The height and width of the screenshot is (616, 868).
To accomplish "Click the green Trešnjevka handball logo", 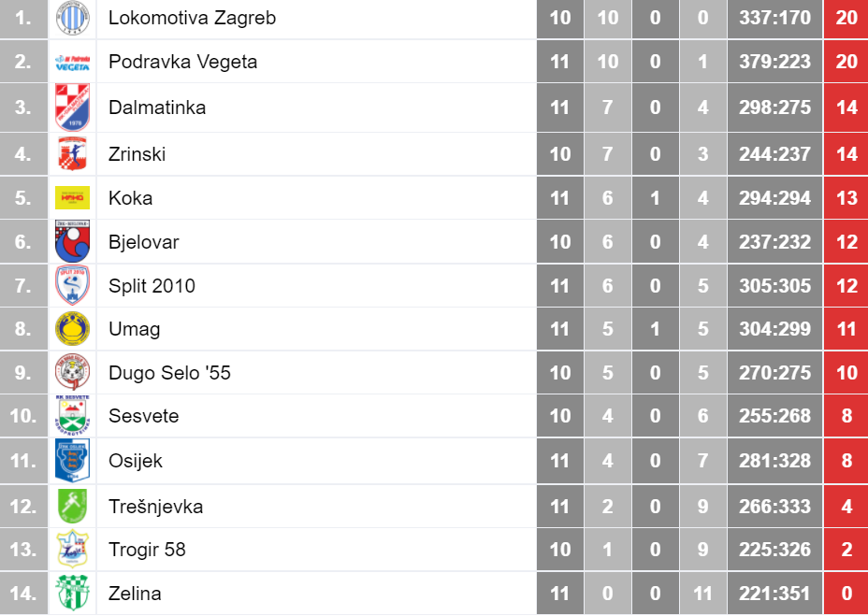I will tap(73, 506).
